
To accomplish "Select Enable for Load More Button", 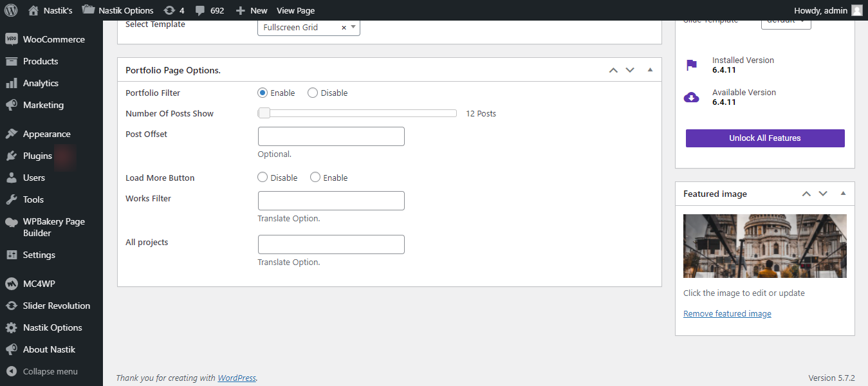I will point(315,178).
